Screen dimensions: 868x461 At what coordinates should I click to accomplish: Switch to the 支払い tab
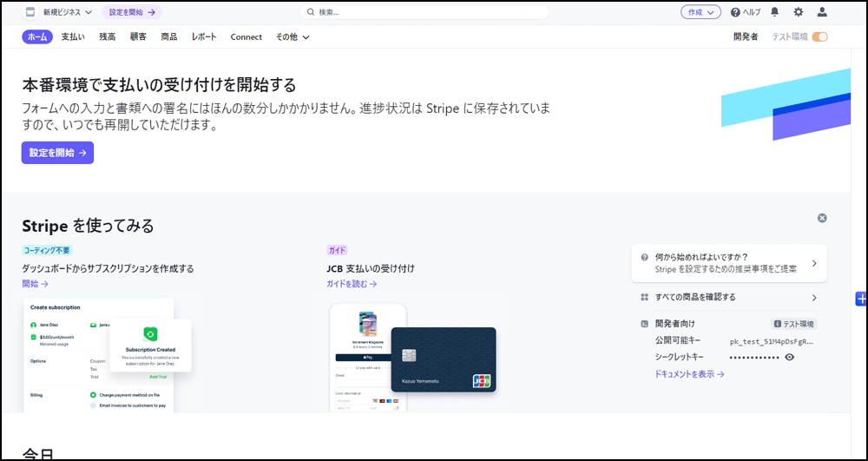click(73, 36)
